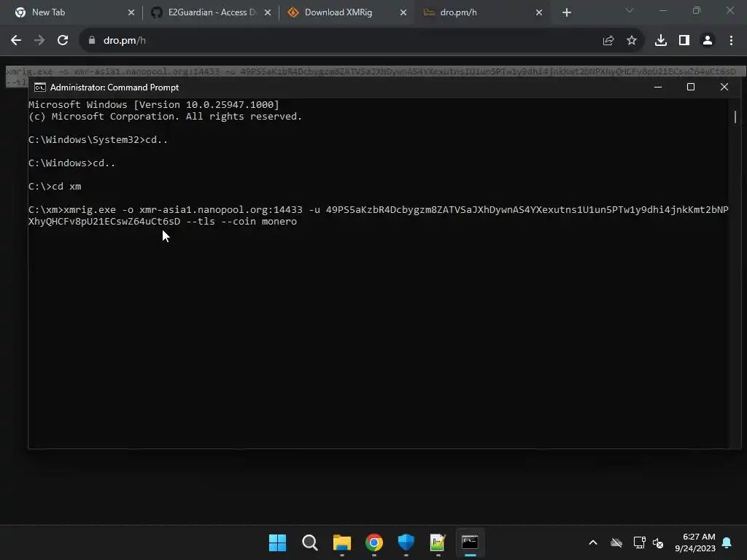The height and width of the screenshot is (560, 747).
Task: Open the notifications bell icon
Action: [x=727, y=542]
